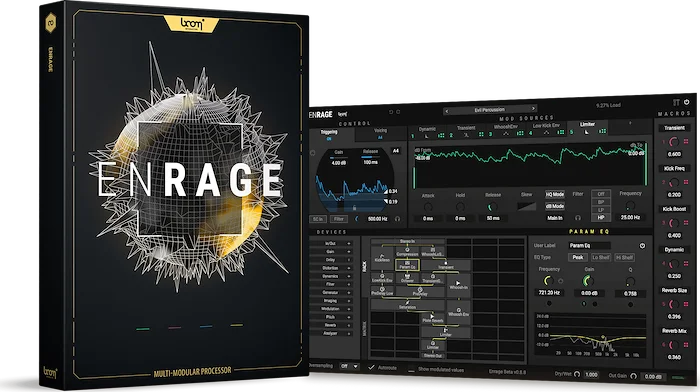Set mod filter to Off
The image size is (700, 392).
point(601,194)
